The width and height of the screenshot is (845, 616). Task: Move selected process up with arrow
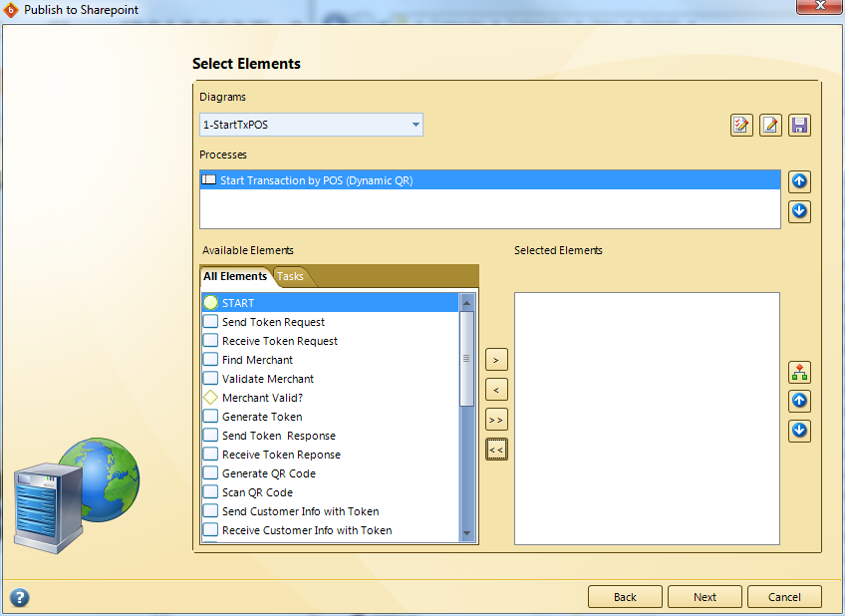coord(799,181)
